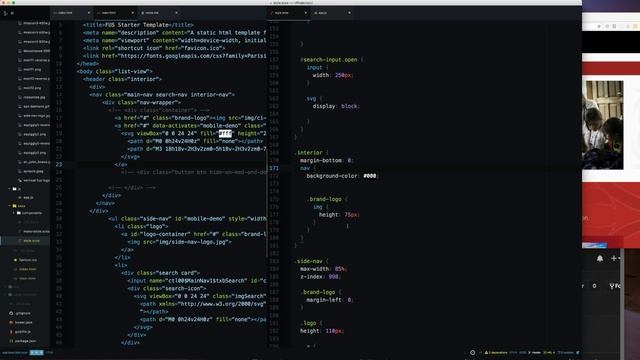640x360 pixels.
Task: Click the '#search-input.open {' selector
Action: tap(332, 60)
